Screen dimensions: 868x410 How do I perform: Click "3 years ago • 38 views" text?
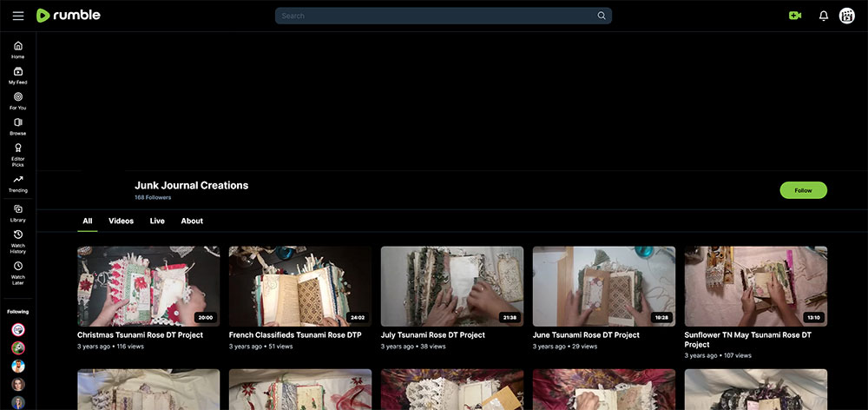413,347
